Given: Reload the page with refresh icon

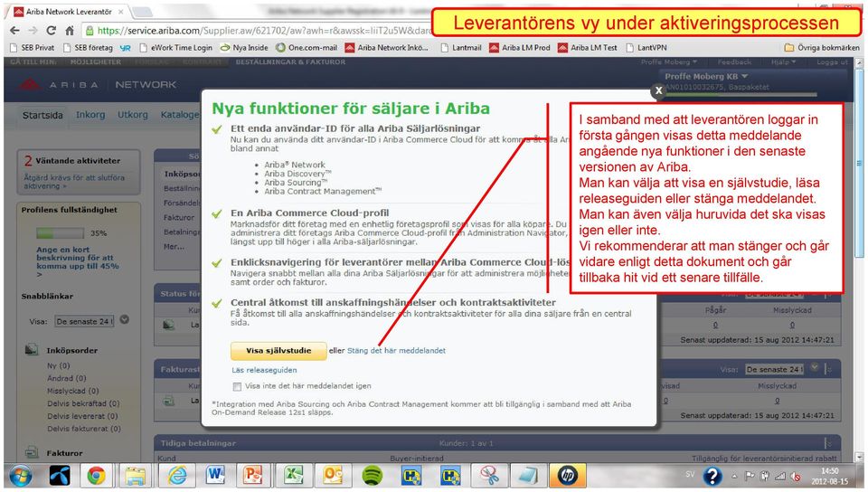Looking at the screenshot, I should (51, 31).
